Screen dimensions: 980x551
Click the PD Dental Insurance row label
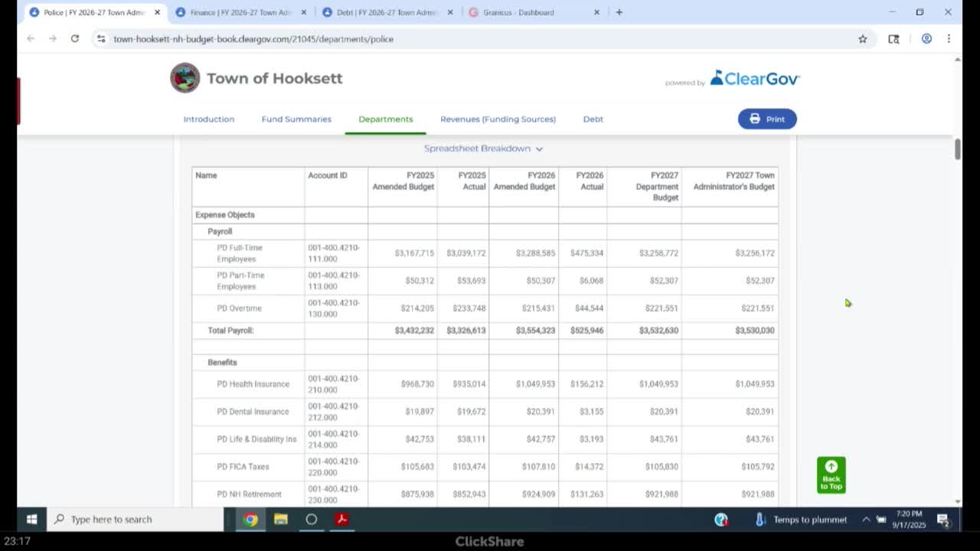pyautogui.click(x=253, y=412)
